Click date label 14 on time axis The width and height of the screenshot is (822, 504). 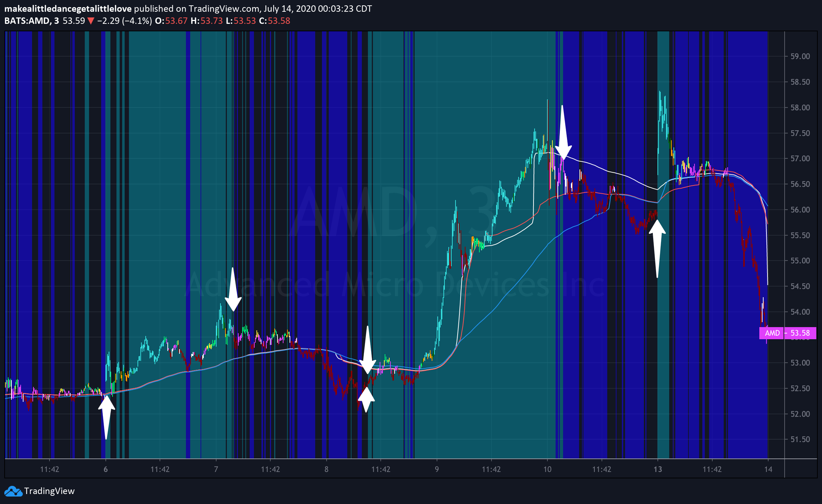point(768,469)
